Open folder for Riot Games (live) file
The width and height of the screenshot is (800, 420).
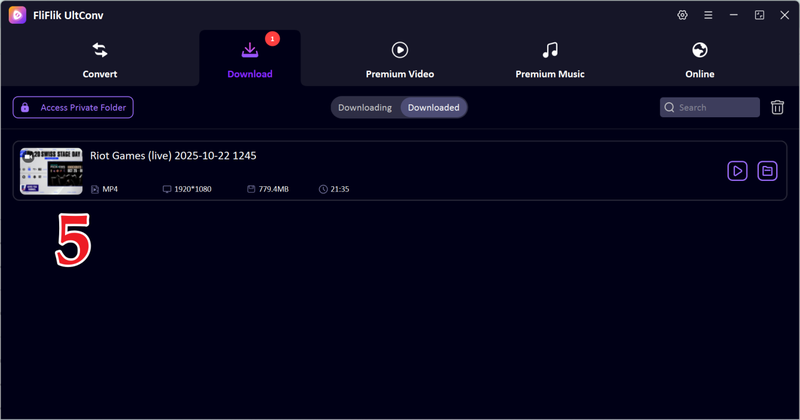pos(767,171)
